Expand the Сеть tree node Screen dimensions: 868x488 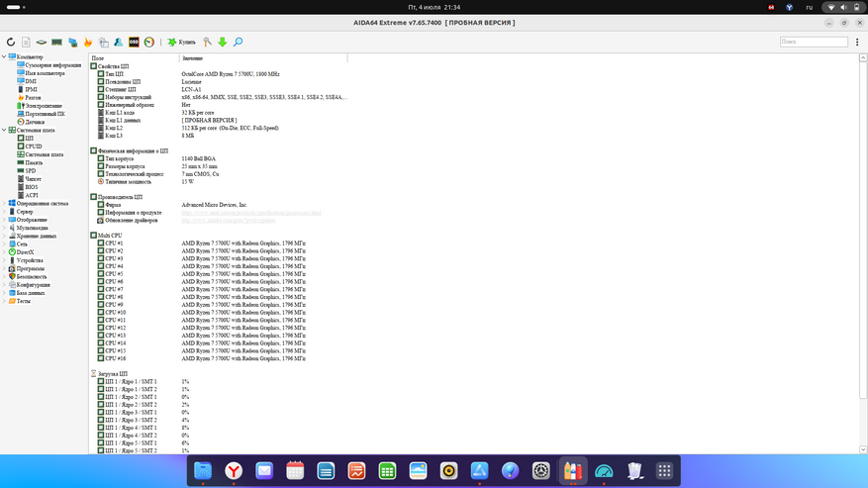[x=4, y=244]
